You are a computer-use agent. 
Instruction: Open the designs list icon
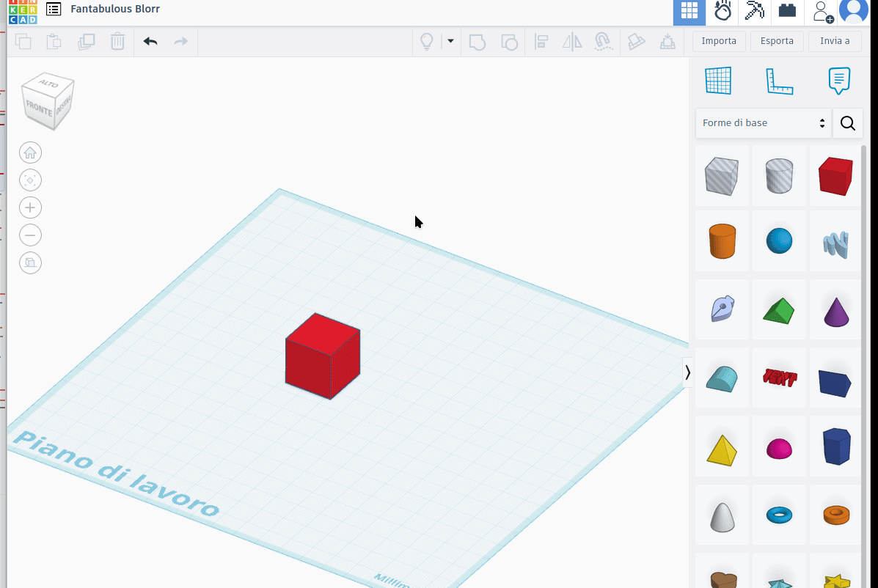pos(54,9)
